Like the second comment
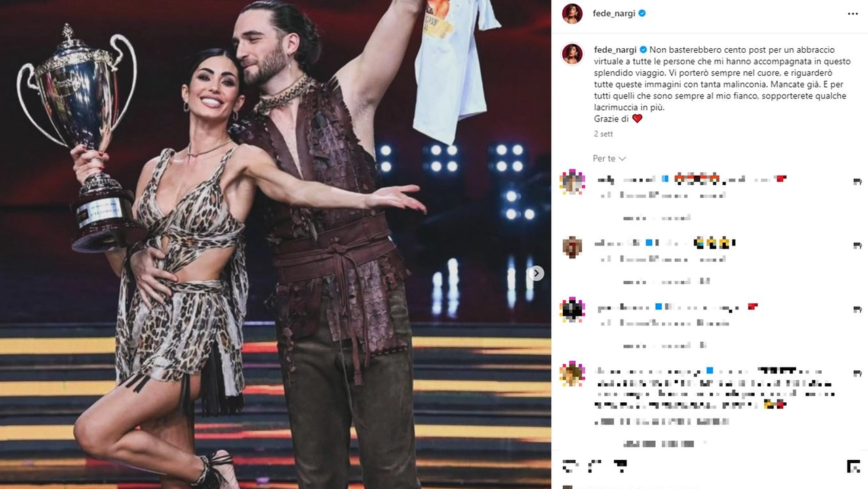Screen dimensions: 868x489 [x=857, y=245]
